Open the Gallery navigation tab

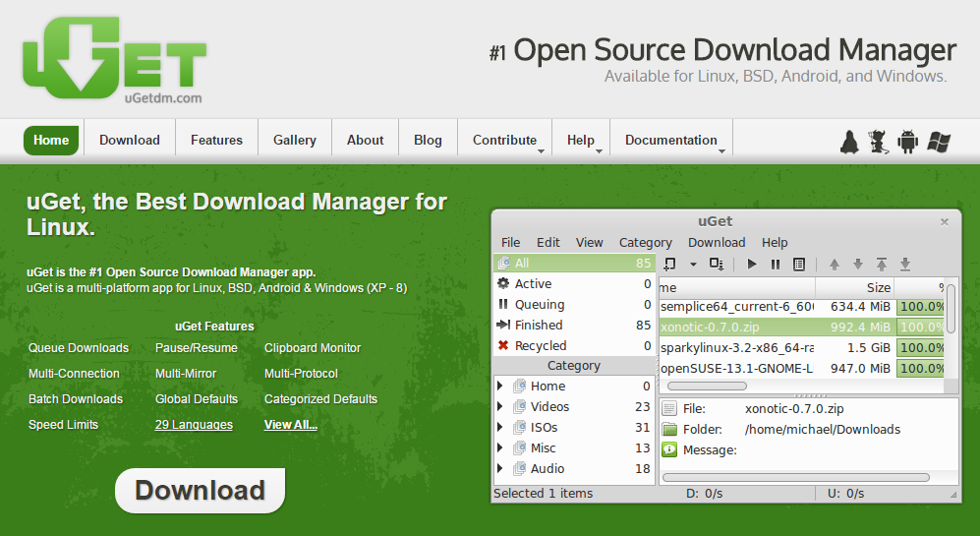[294, 140]
